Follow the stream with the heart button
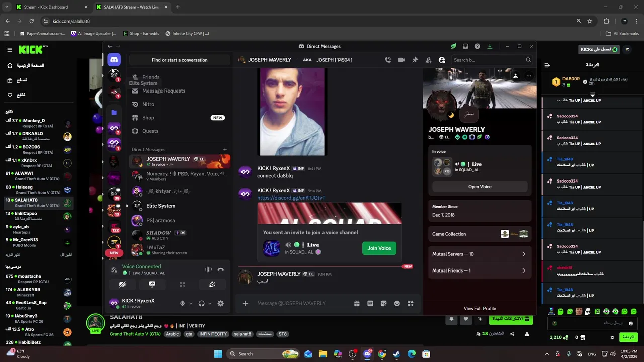644x362 pixels. pyautogui.click(x=466, y=319)
